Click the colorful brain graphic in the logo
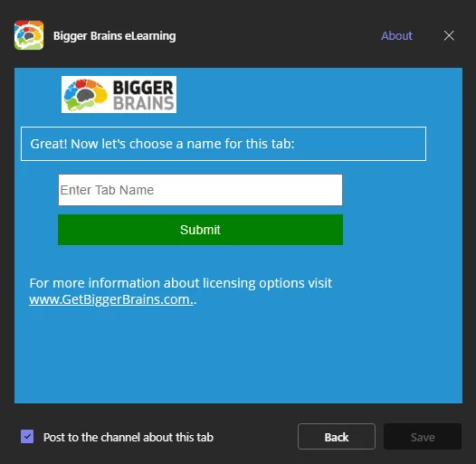476x464 pixels. [86, 95]
